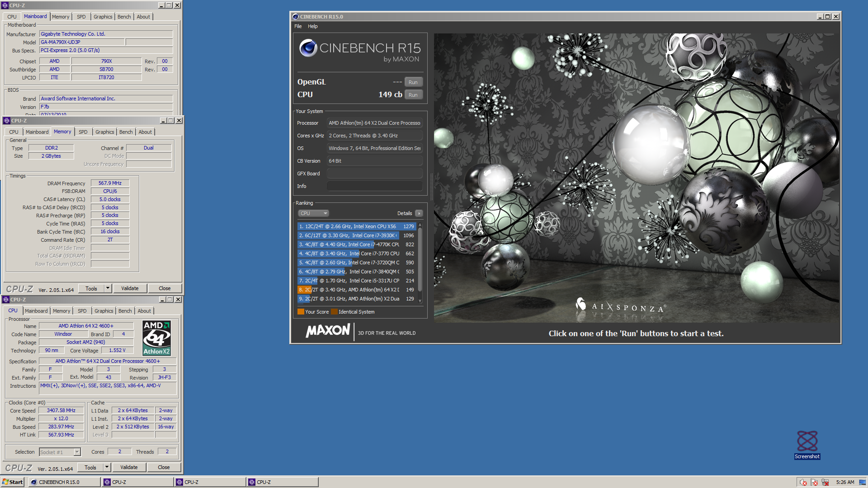The height and width of the screenshot is (488, 868).
Task: Click the Details arrow button in Ranking
Action: click(419, 213)
